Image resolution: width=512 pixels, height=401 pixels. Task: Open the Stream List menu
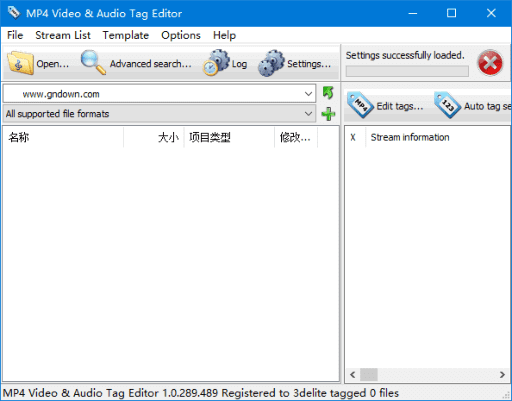(x=63, y=35)
